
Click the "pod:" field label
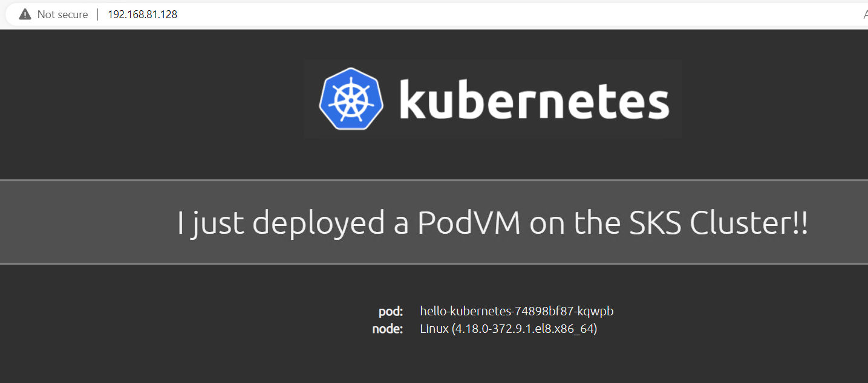point(391,312)
